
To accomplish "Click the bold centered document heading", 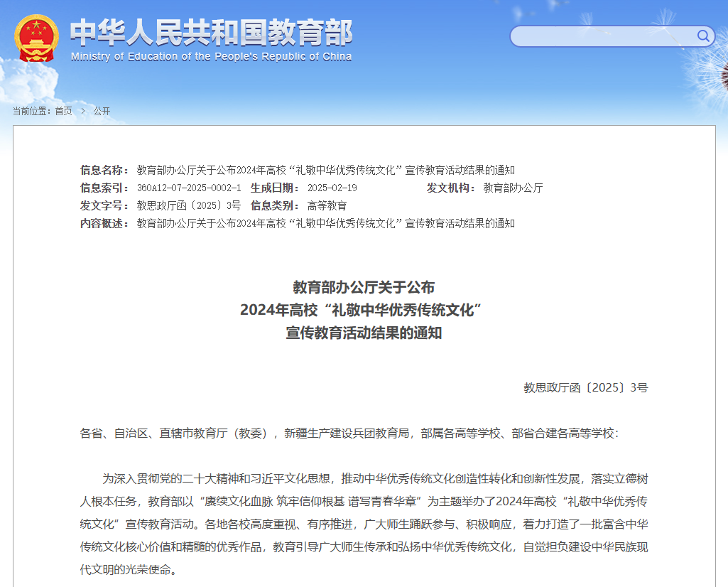I will pos(364,310).
